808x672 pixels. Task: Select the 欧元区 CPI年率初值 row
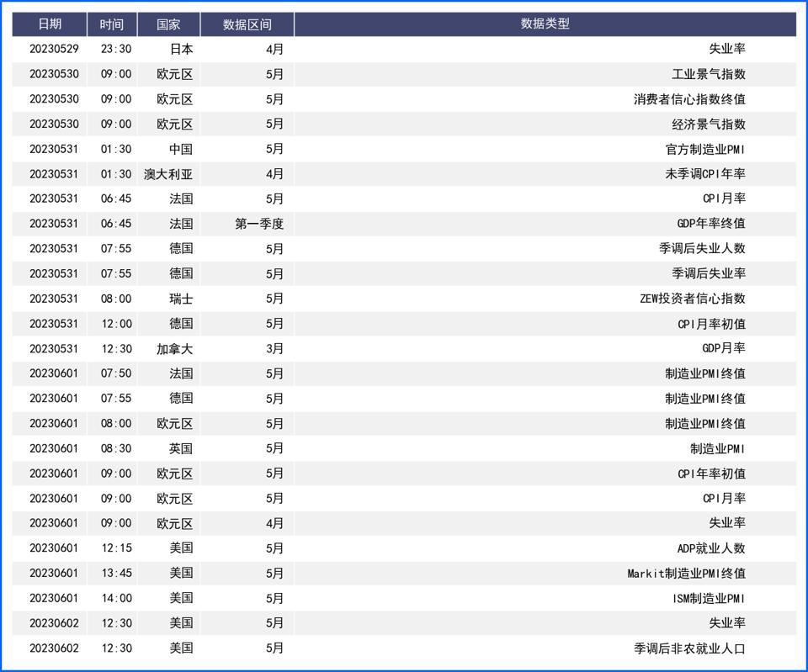click(x=404, y=473)
